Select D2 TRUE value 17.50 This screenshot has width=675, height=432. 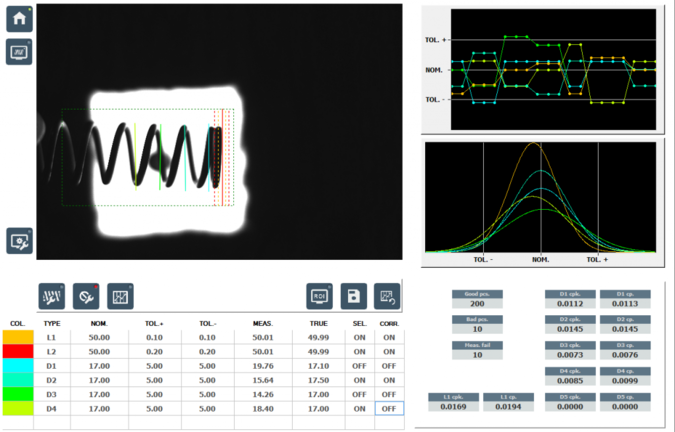click(319, 380)
